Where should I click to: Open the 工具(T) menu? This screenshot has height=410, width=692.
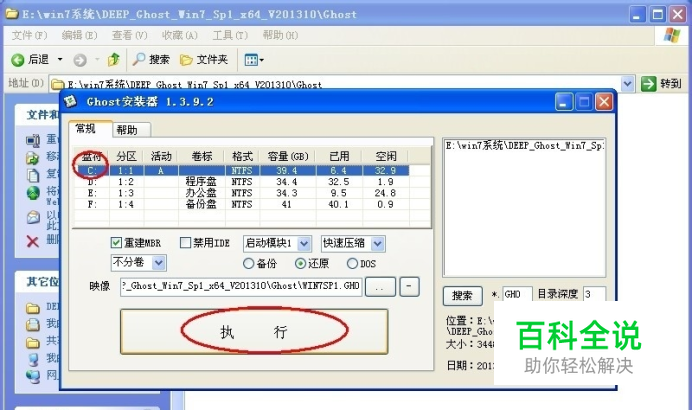pos(230,35)
